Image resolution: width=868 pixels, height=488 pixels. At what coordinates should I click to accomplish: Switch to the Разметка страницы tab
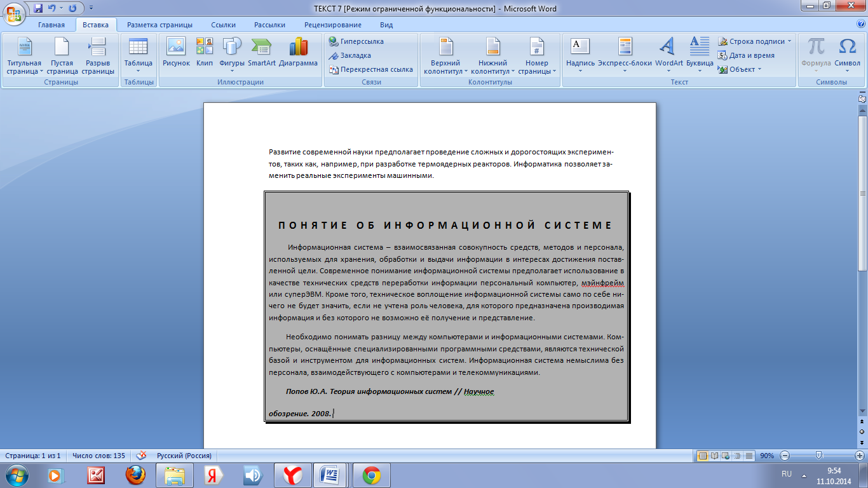point(159,25)
